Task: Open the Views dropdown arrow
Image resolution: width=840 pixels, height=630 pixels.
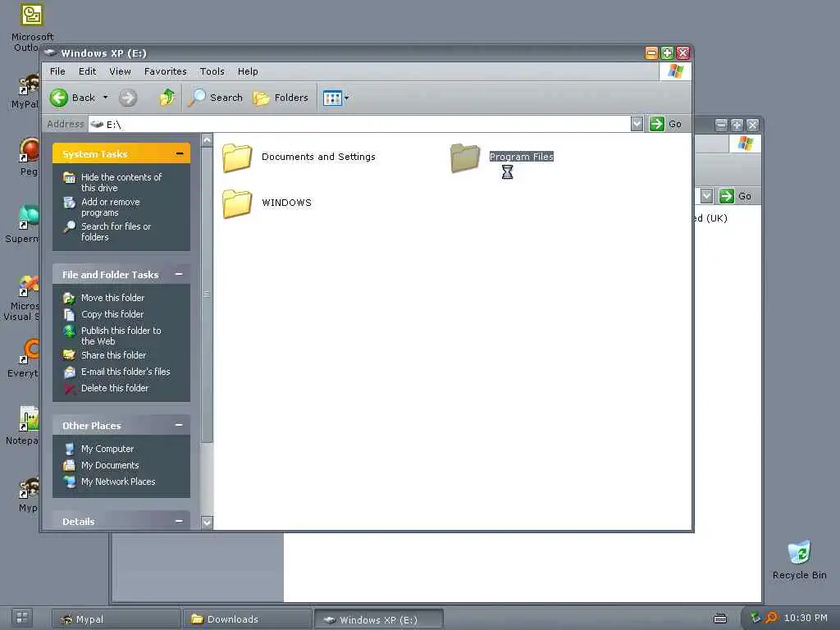Action: [347, 98]
